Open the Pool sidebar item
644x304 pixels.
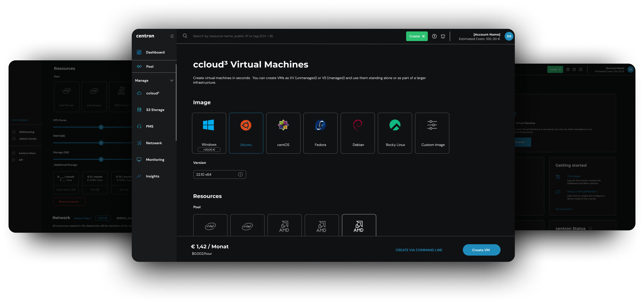pos(154,66)
